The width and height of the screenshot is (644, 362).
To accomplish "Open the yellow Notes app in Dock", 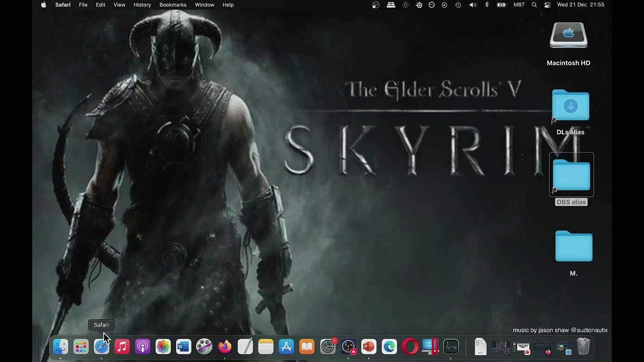I will pos(266,346).
